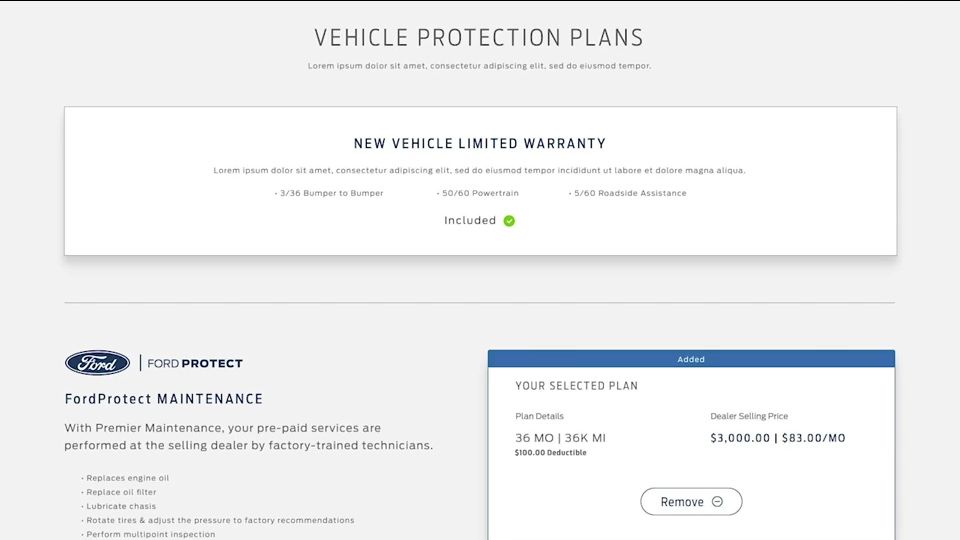Click the Your Selected Plan title
The width and height of the screenshot is (960, 540).
[577, 386]
